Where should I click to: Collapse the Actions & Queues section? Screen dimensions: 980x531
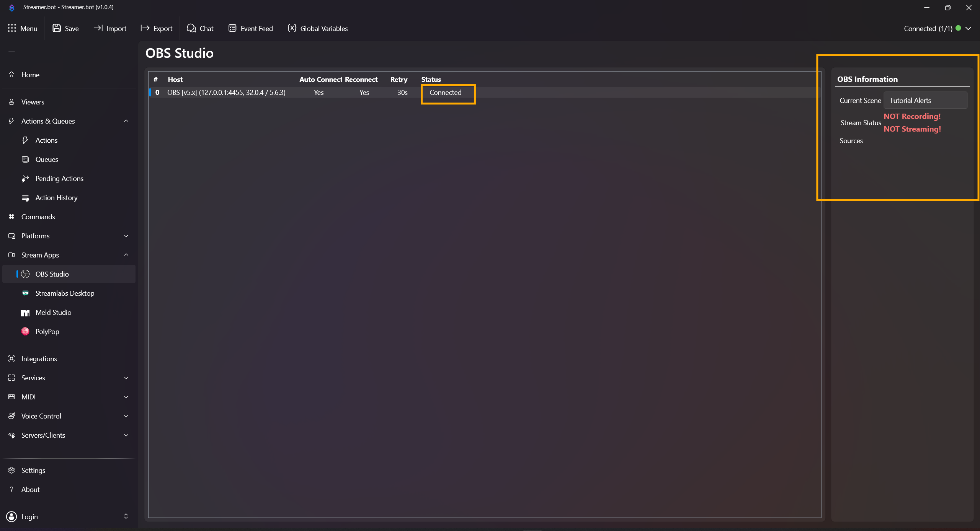click(x=126, y=121)
